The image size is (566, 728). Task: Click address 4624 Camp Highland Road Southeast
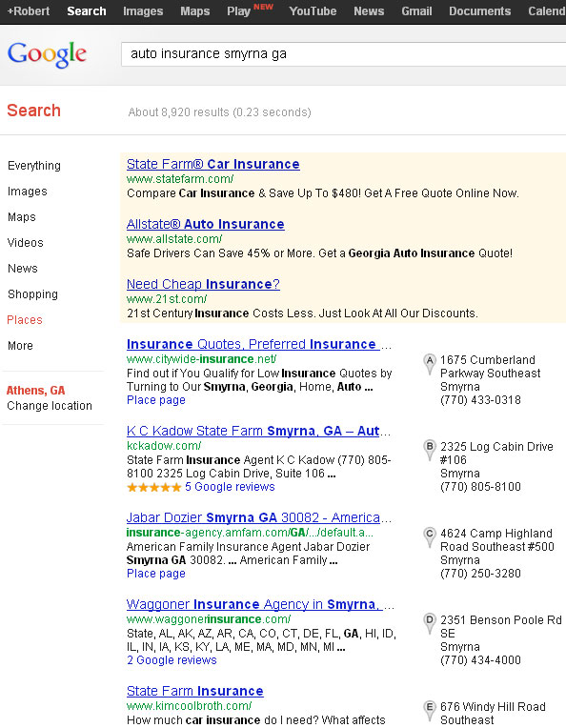(497, 540)
